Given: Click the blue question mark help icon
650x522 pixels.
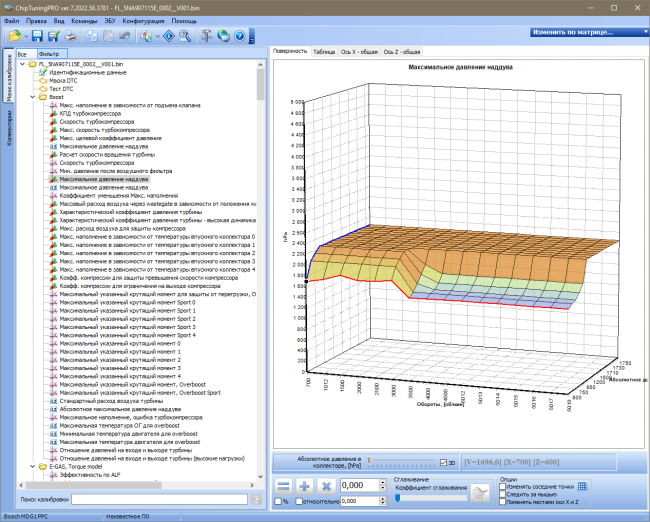Looking at the screenshot, I should pos(240,36).
